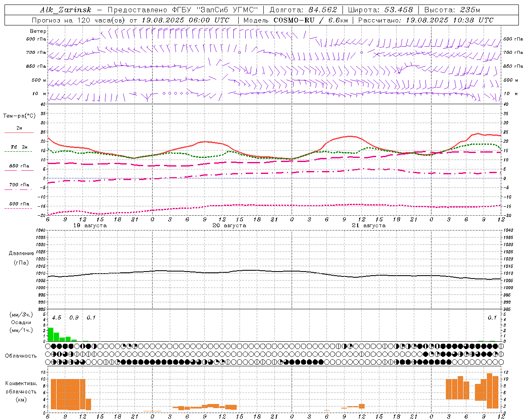This screenshot has height=420, width=525.
Task: Click the 20 августа date label
Action: (229, 226)
